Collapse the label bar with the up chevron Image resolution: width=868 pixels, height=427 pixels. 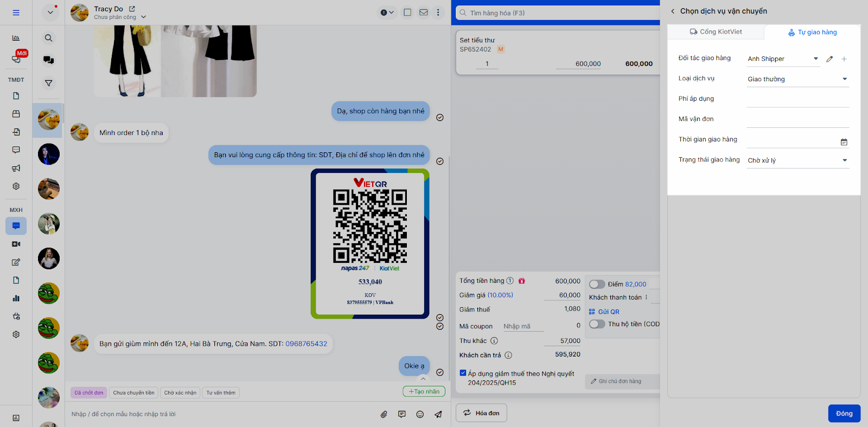point(423,379)
